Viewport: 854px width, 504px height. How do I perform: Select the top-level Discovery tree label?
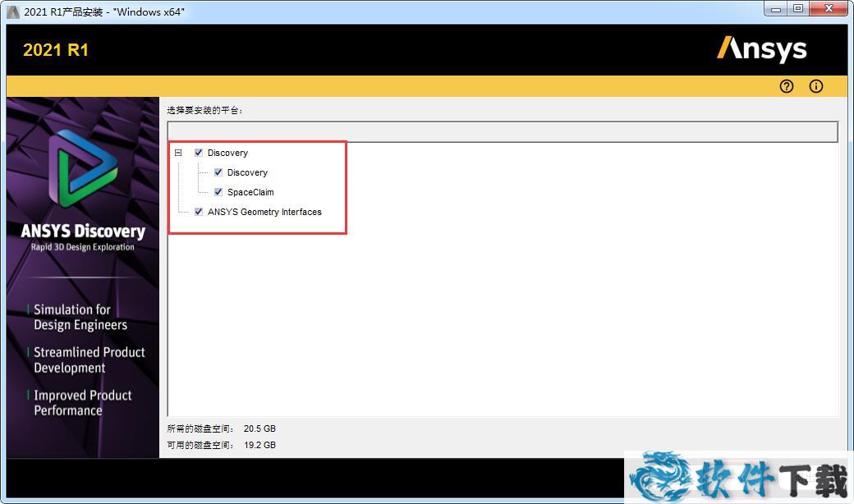pyautogui.click(x=227, y=153)
